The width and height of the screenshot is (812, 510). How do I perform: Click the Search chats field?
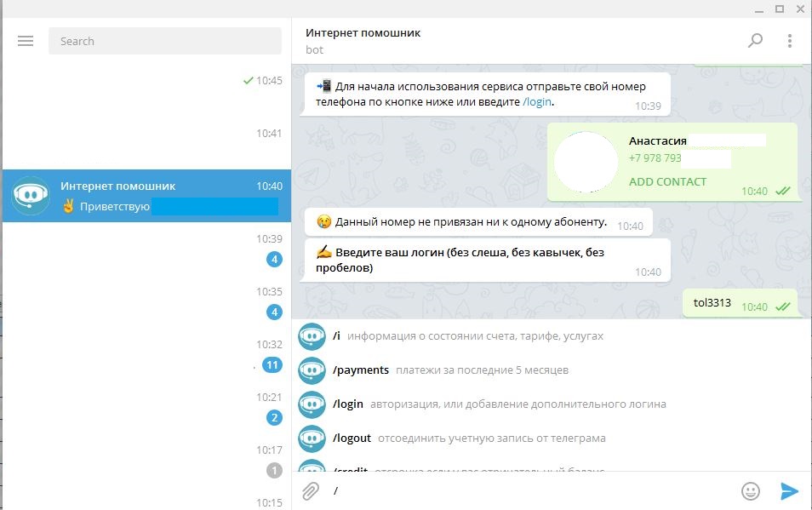tap(164, 41)
